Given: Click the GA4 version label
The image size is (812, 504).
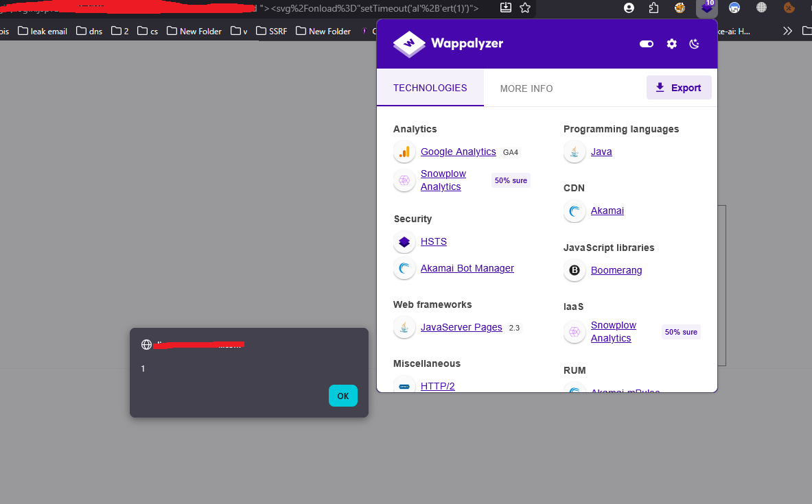Looking at the screenshot, I should pos(511,152).
